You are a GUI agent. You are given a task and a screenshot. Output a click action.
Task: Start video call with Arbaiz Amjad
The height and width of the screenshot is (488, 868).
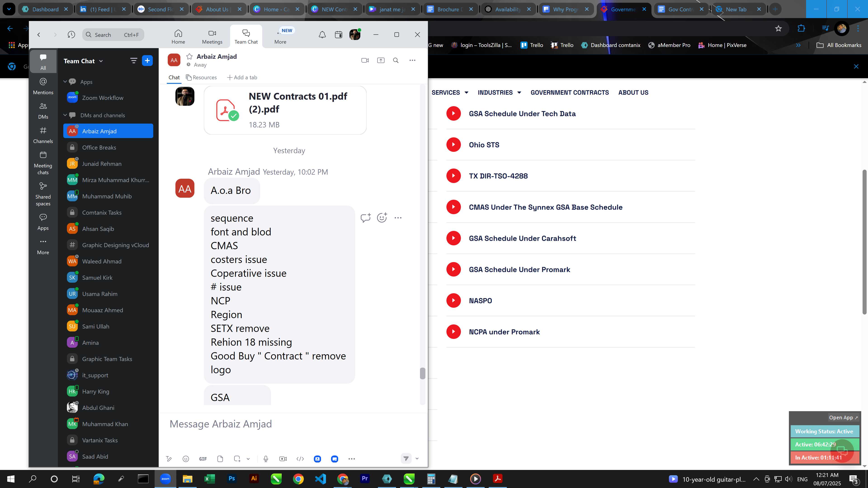[365, 60]
